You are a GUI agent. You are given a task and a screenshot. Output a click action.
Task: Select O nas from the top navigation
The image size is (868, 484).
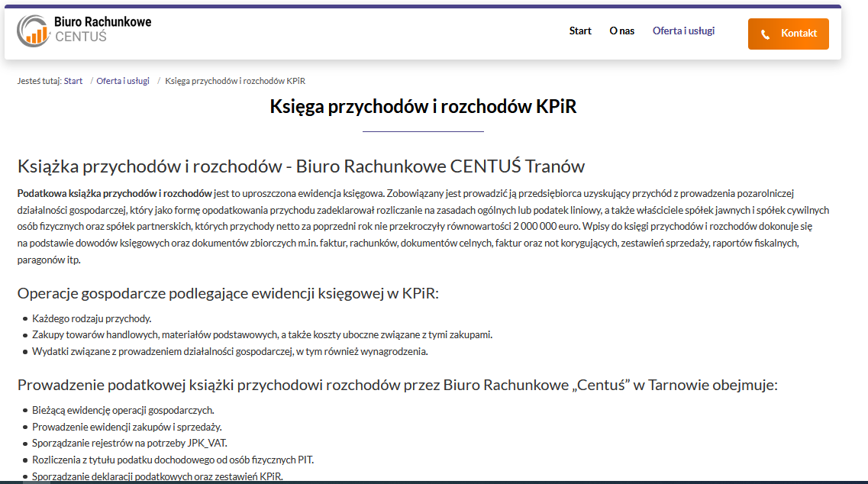point(622,31)
